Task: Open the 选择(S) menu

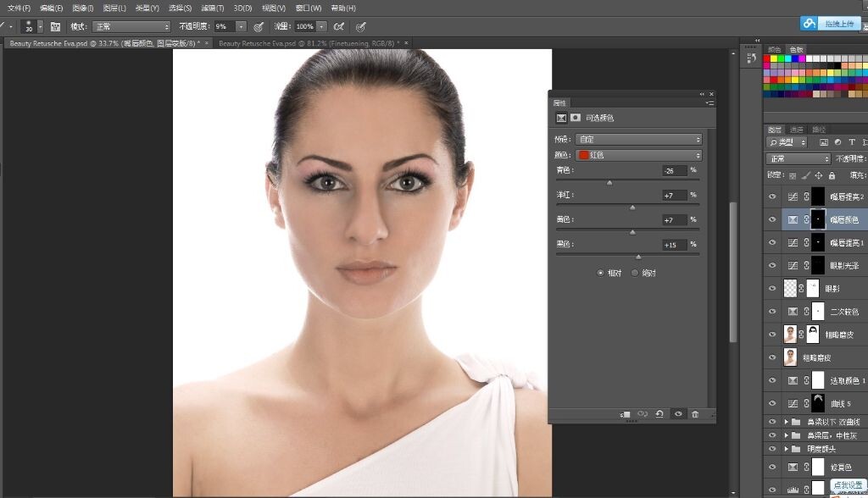Action: tap(180, 8)
